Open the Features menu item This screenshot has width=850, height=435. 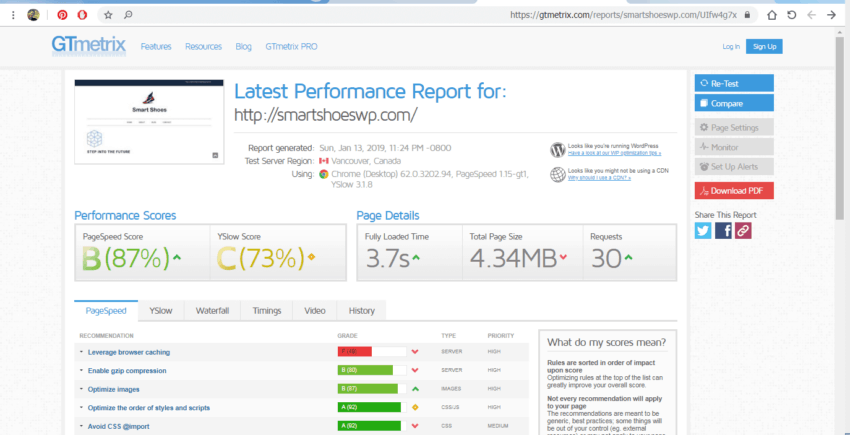156,47
